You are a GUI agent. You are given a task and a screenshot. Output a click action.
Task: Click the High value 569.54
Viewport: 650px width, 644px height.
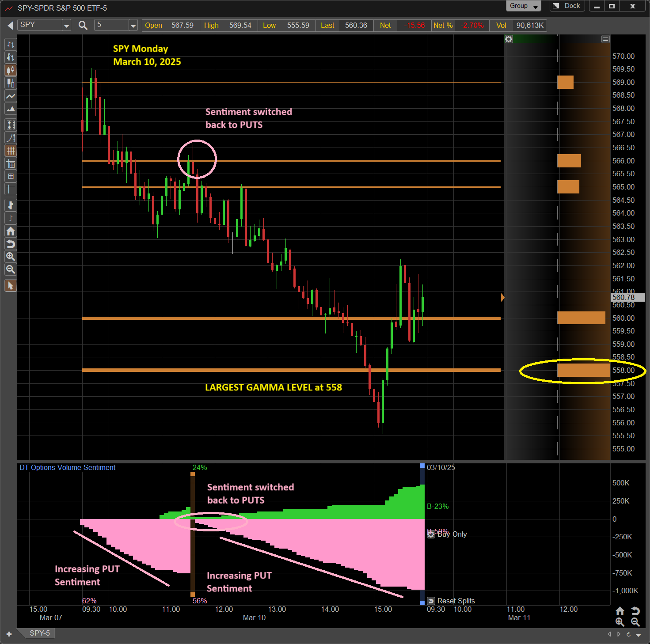[240, 25]
